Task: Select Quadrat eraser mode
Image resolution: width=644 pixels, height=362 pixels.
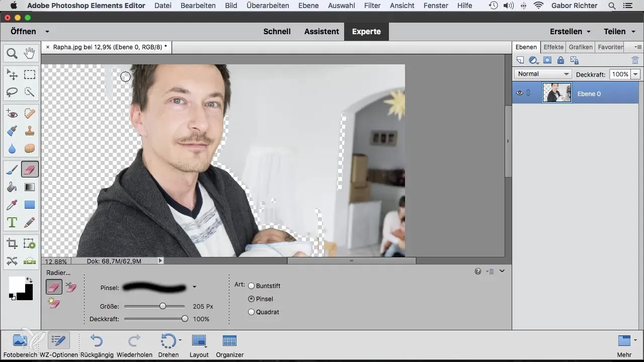Action: (x=252, y=312)
